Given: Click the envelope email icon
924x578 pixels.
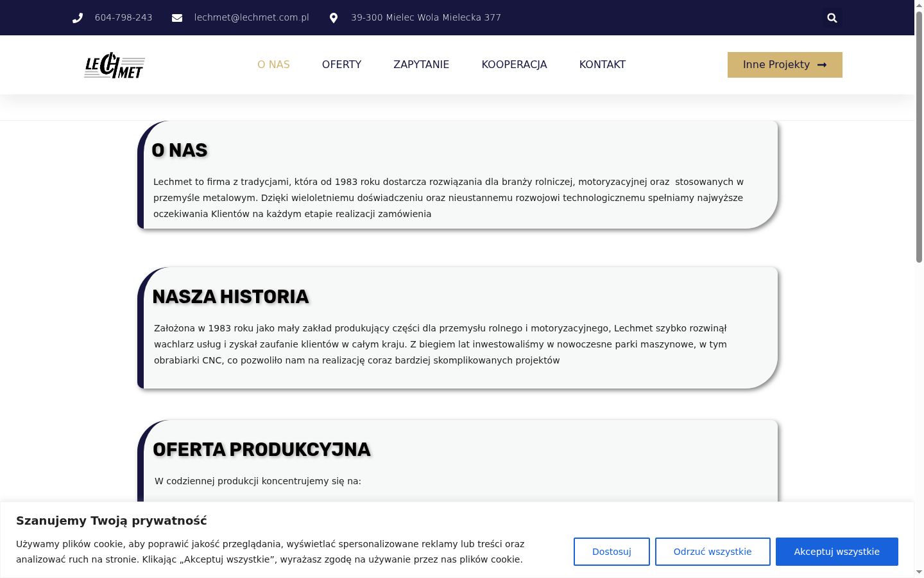Looking at the screenshot, I should [177, 18].
